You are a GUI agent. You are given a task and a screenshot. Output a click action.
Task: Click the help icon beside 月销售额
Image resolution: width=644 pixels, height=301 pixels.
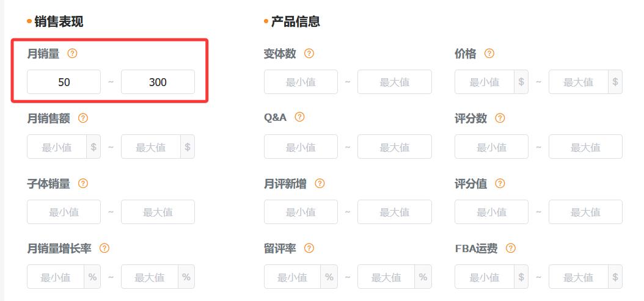point(83,118)
